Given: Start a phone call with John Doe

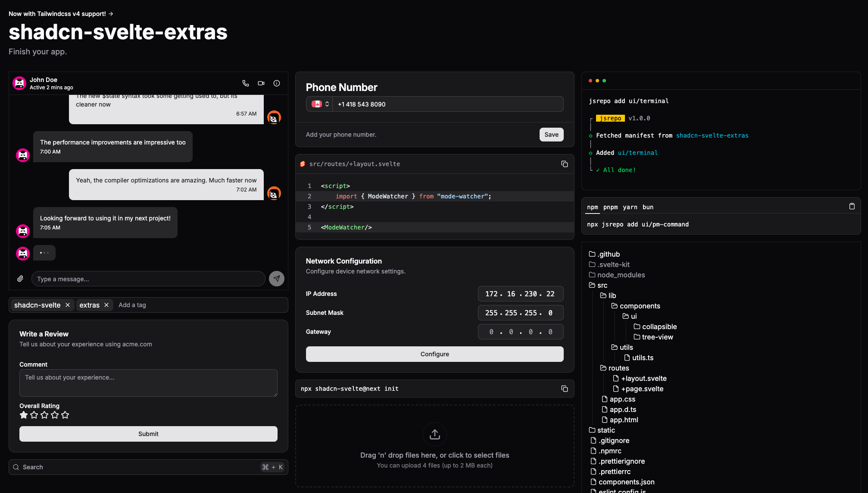Looking at the screenshot, I should point(246,83).
